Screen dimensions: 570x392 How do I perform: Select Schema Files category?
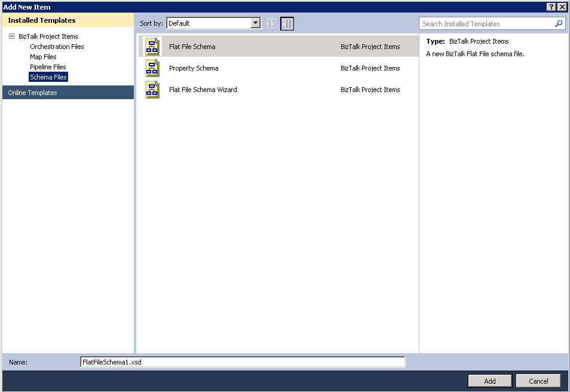[x=48, y=77]
